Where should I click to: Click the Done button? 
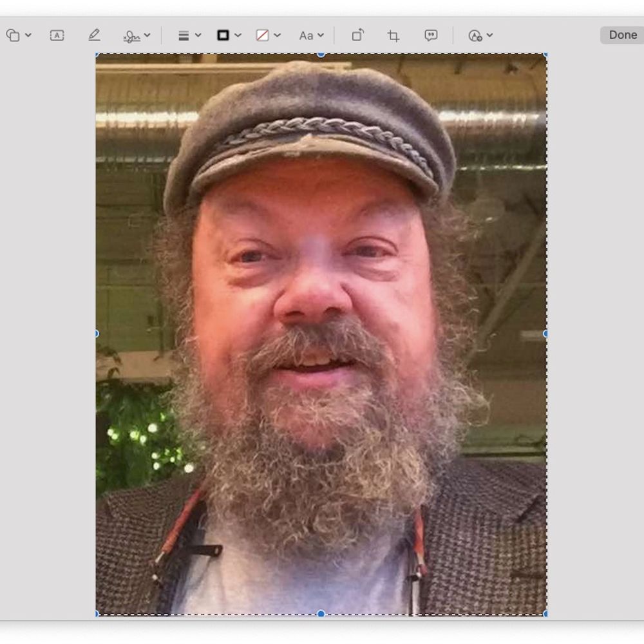point(622,35)
